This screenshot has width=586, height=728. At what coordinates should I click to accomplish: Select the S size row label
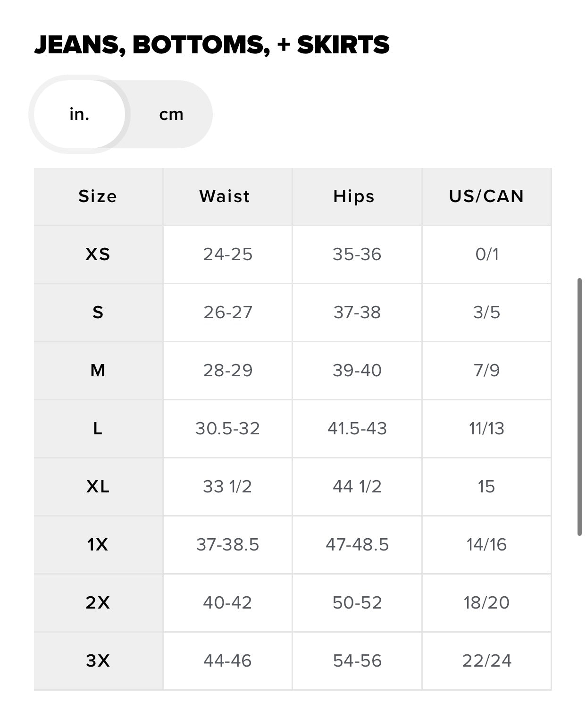[98, 313]
